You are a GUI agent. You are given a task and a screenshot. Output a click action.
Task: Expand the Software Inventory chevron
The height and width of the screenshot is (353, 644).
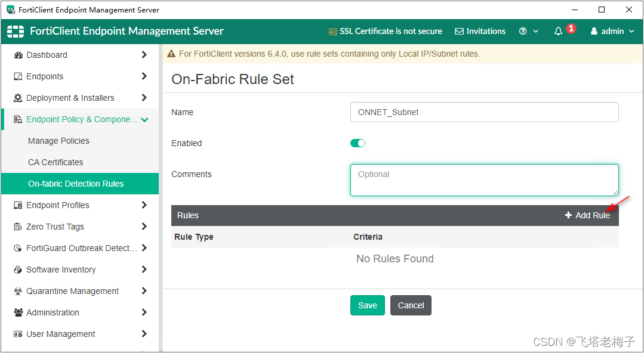click(x=144, y=270)
